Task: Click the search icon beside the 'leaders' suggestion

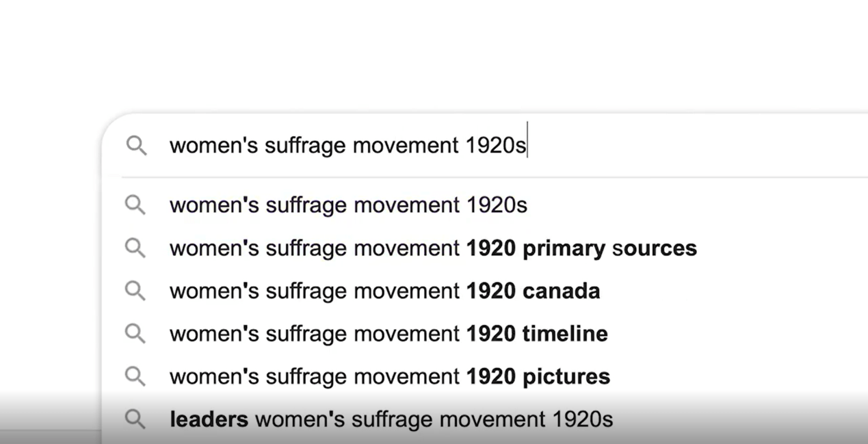Action: pyautogui.click(x=135, y=419)
